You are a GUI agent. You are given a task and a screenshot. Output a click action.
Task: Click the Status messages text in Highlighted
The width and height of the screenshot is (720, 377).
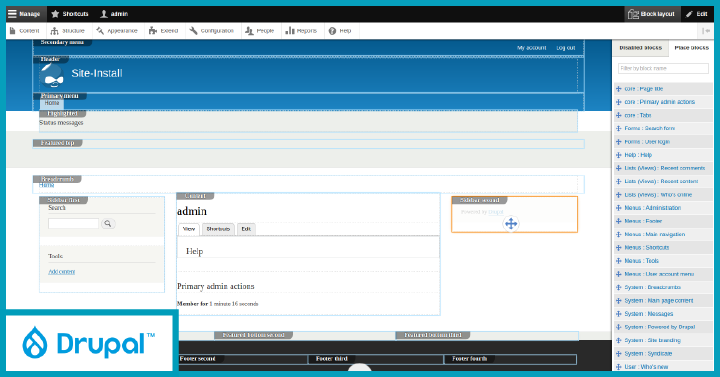pos(61,123)
